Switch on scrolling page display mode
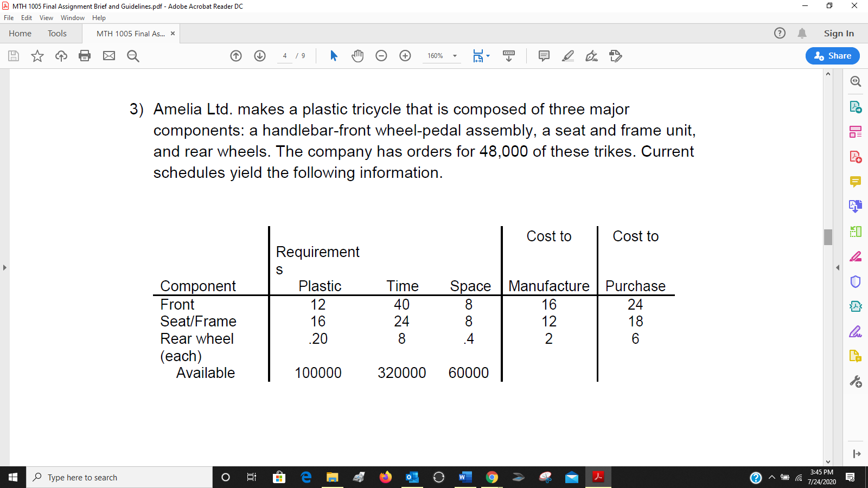 pyautogui.click(x=509, y=56)
